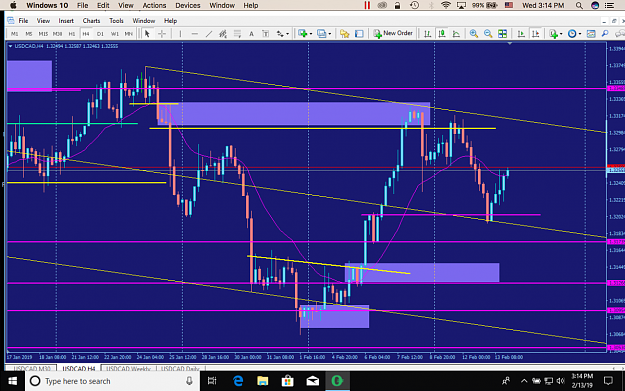Screen dimensions: 625x391
Task: Select the text label tool
Action: click(x=265, y=34)
